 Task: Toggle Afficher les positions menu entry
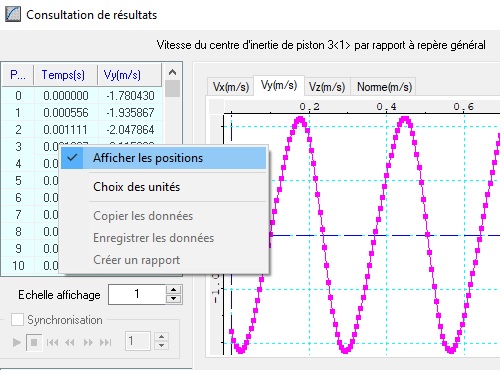tap(164, 158)
